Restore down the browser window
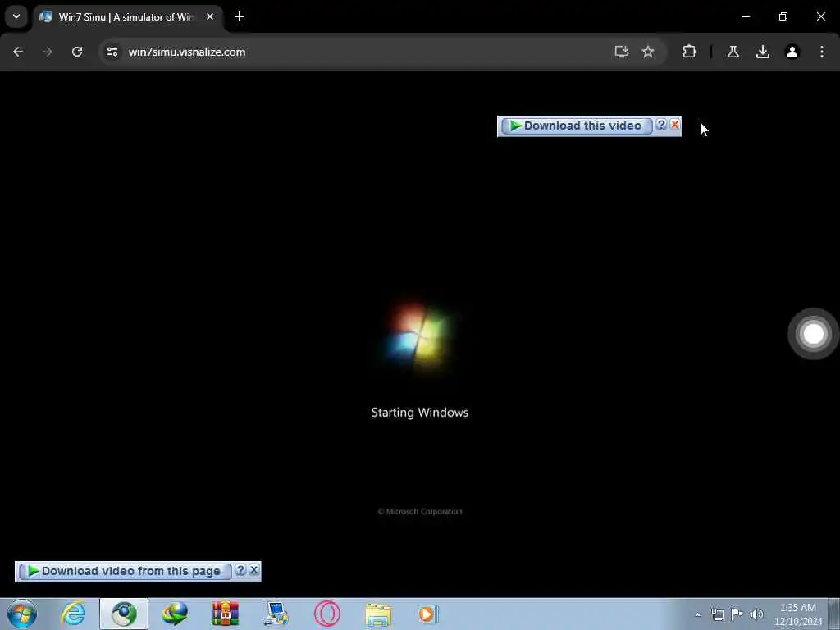The height and width of the screenshot is (630, 840). tap(783, 16)
